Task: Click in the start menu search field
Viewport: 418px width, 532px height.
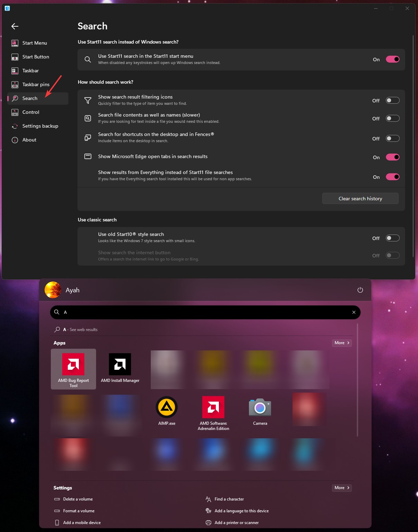Action: 204,312
